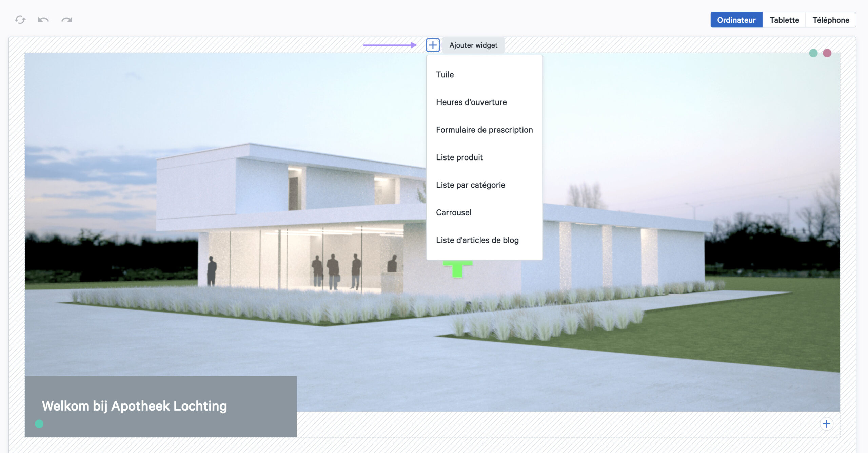The width and height of the screenshot is (868, 453).
Task: Expand Formulaire de prescription widget option
Action: (485, 130)
